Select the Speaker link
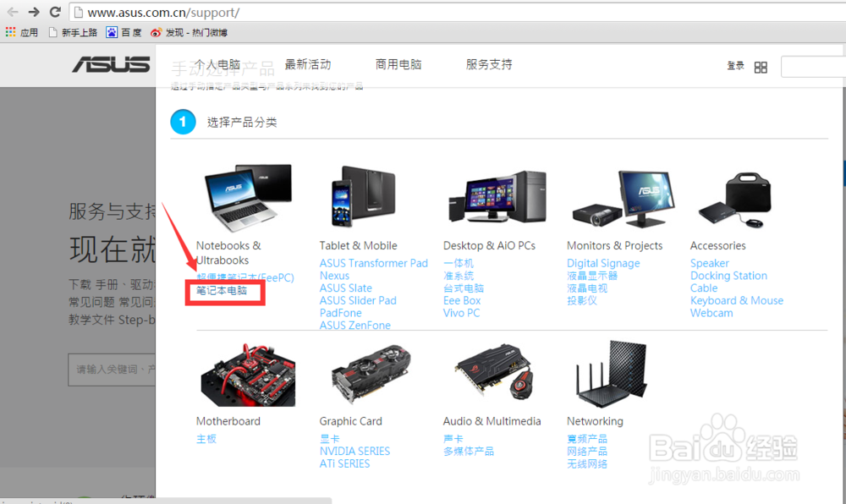The width and height of the screenshot is (846, 504). point(710,263)
